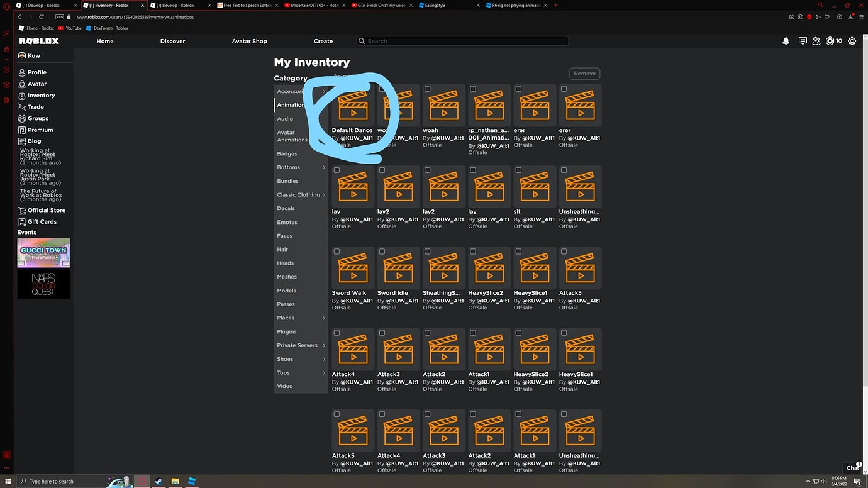The height and width of the screenshot is (488, 868).
Task: Expand the Places category arrow
Action: [324, 318]
